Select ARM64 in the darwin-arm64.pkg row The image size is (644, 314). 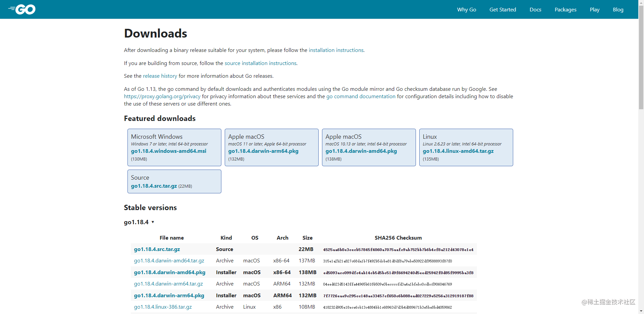[x=282, y=296]
